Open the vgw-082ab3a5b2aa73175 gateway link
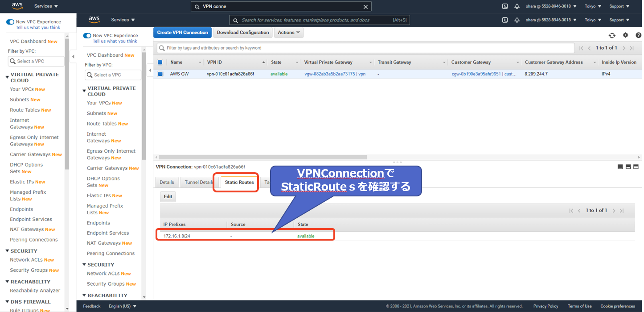 tap(335, 74)
